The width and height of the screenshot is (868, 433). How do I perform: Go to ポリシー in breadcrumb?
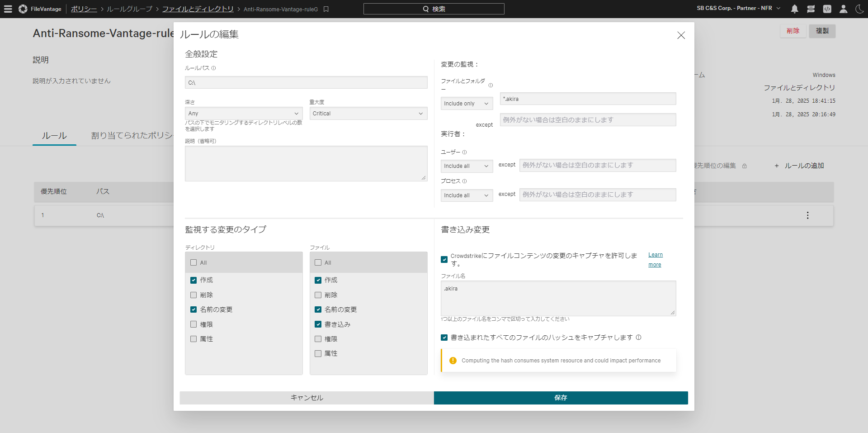(x=84, y=9)
